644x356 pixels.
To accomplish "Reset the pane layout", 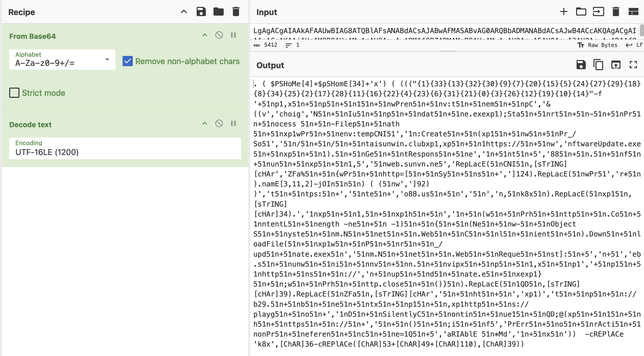I will click(633, 12).
